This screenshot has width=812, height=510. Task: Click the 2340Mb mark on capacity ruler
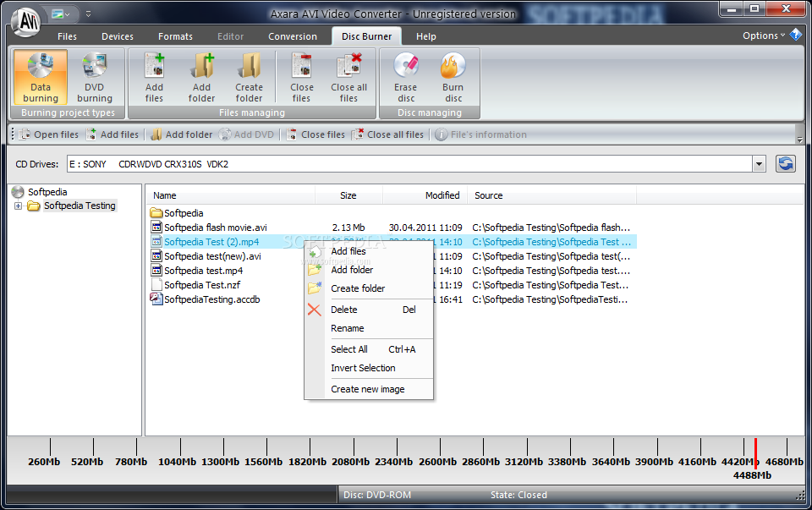pos(393,462)
